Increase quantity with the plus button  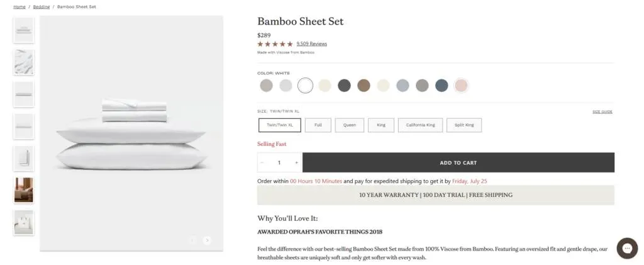point(296,162)
